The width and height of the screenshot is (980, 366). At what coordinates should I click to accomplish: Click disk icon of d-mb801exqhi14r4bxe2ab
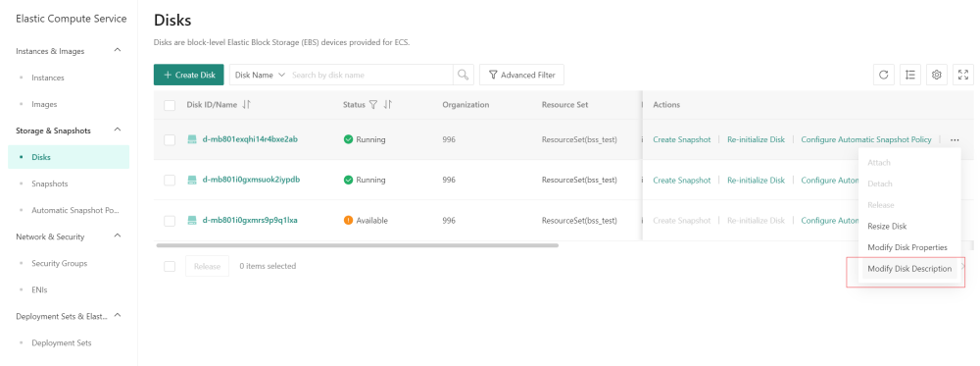(x=192, y=139)
